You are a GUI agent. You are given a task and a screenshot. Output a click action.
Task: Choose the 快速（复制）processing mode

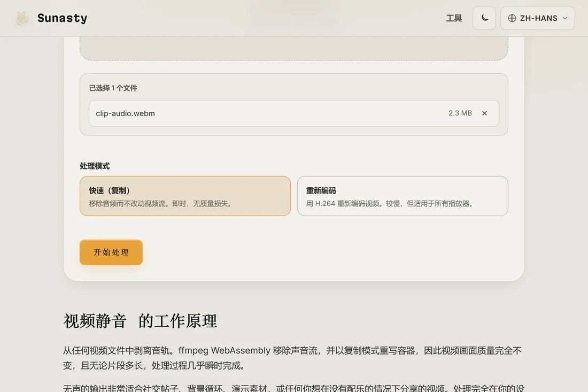coord(185,196)
